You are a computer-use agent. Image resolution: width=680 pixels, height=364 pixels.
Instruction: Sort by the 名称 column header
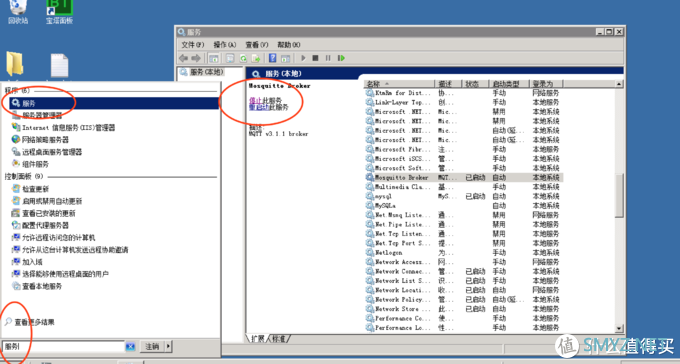[399, 84]
